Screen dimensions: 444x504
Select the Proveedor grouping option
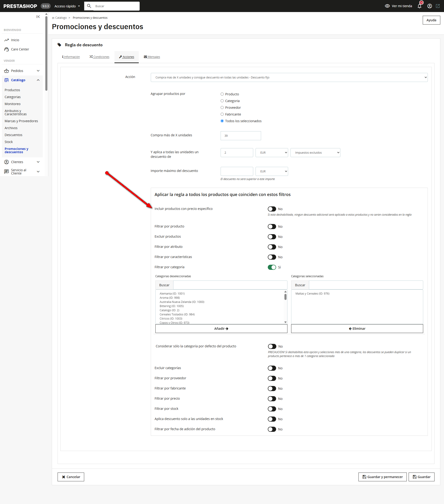point(222,108)
